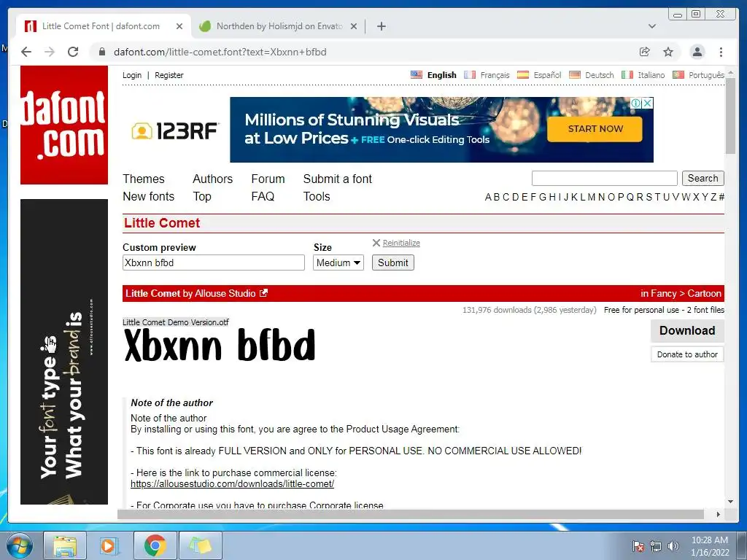Viewport: 747px width, 560px height.
Task: Click the Submit preview button
Action: [x=393, y=262]
